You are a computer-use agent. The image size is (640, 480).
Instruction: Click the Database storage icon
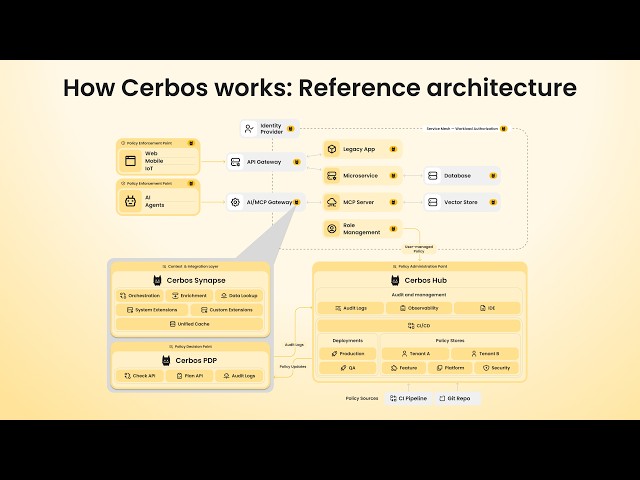point(433,176)
